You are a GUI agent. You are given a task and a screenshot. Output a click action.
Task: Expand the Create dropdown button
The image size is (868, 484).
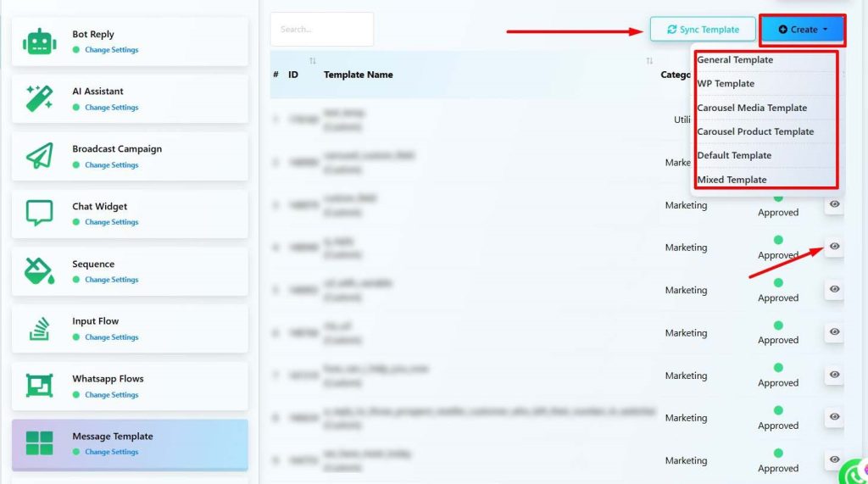click(802, 30)
